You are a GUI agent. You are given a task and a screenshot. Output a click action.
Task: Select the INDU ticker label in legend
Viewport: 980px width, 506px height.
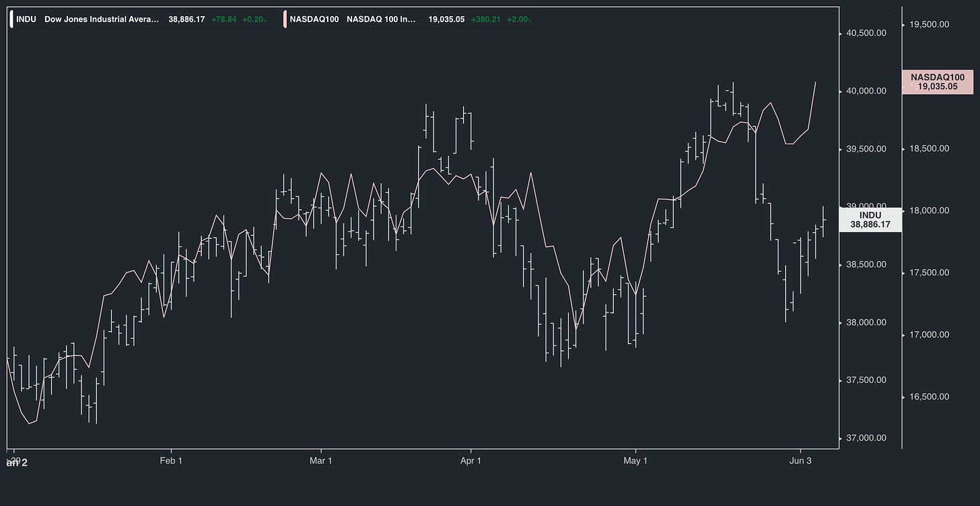(26, 20)
